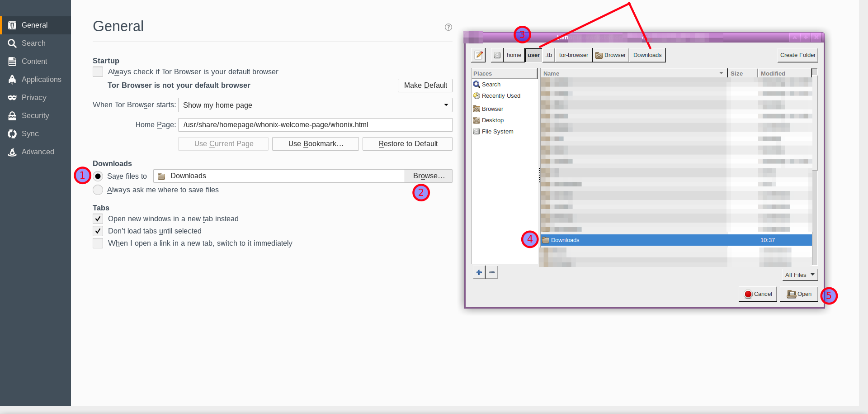Click the add bookmark plus icon
The width and height of the screenshot is (868, 414).
click(x=479, y=272)
